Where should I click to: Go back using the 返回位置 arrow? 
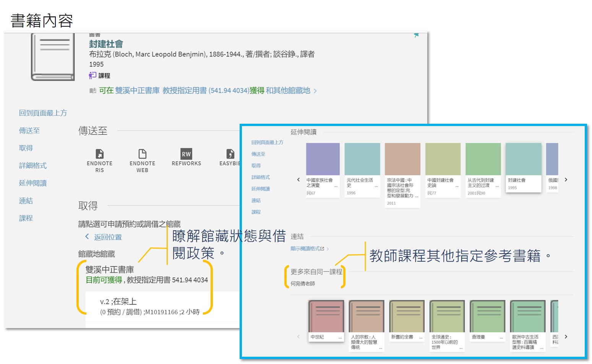(87, 237)
